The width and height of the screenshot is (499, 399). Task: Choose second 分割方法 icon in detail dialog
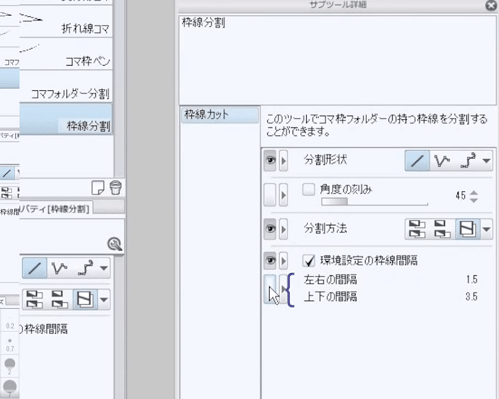tap(442, 229)
